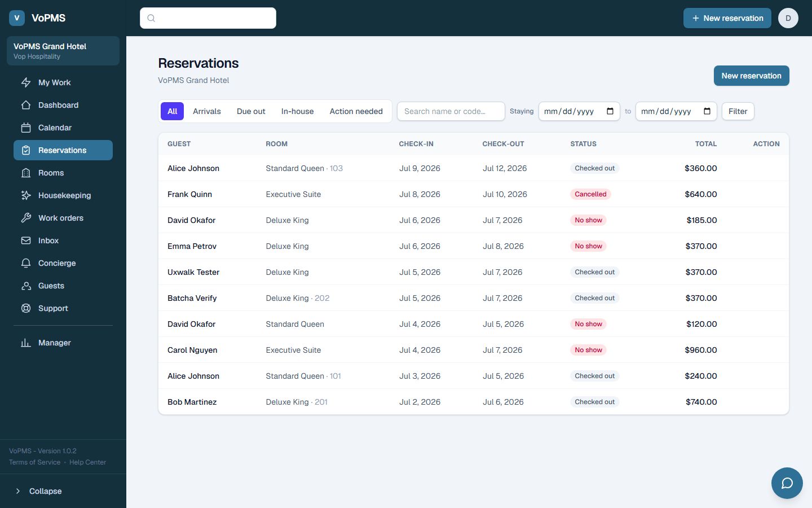
Task: Open My Work in the sidebar
Action: click(63, 82)
